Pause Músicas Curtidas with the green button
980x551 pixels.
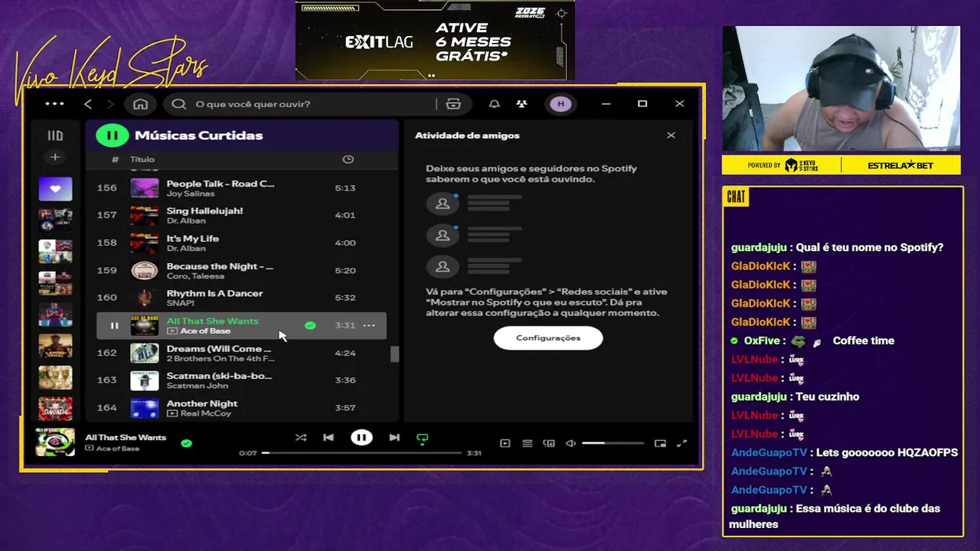coord(112,135)
